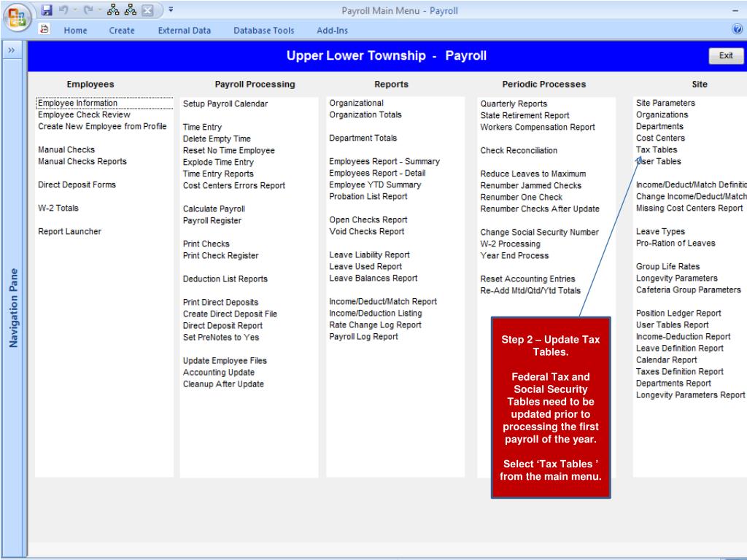
Task: Select Delete Empty Time
Action: (217, 139)
